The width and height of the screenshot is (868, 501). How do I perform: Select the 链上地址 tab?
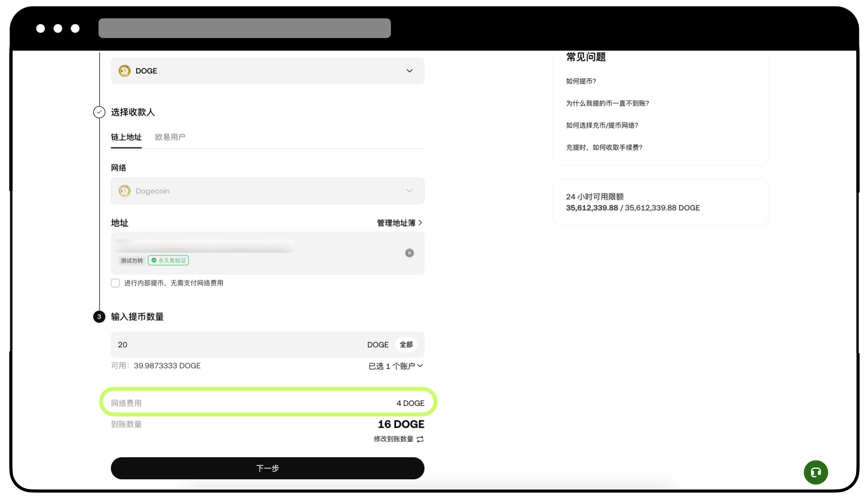[126, 137]
